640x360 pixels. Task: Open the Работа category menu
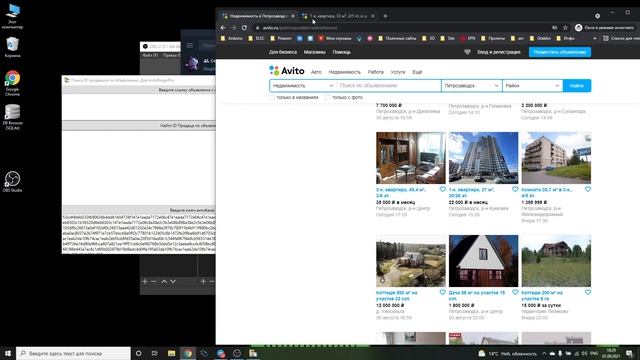(376, 72)
